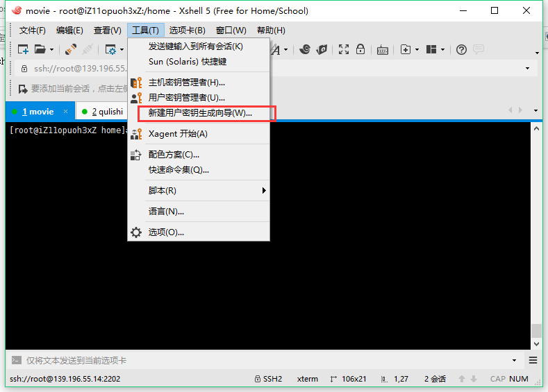The height and width of the screenshot is (392, 548).
Task: Select 发送键输入到所有会话(K) menu item
Action: (x=199, y=46)
